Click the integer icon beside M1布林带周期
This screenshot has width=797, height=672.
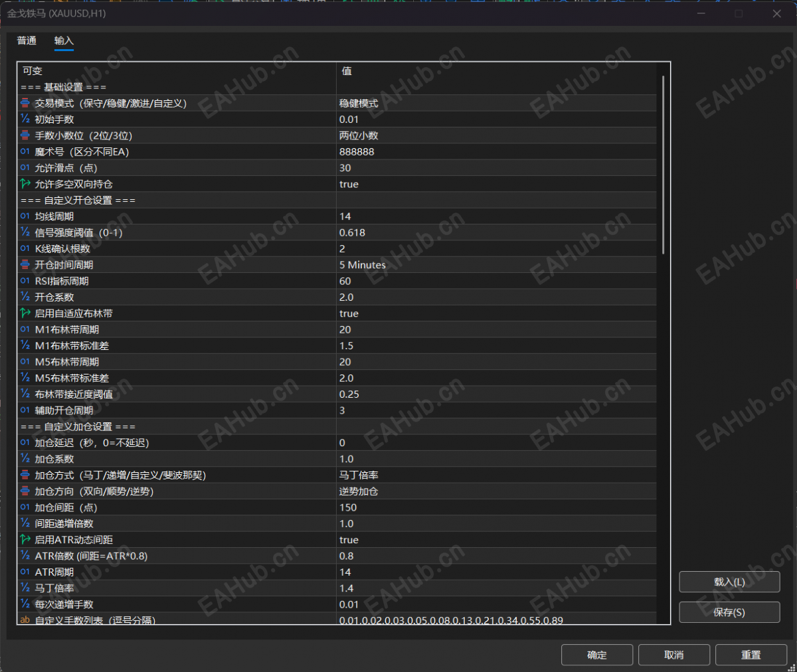click(25, 329)
